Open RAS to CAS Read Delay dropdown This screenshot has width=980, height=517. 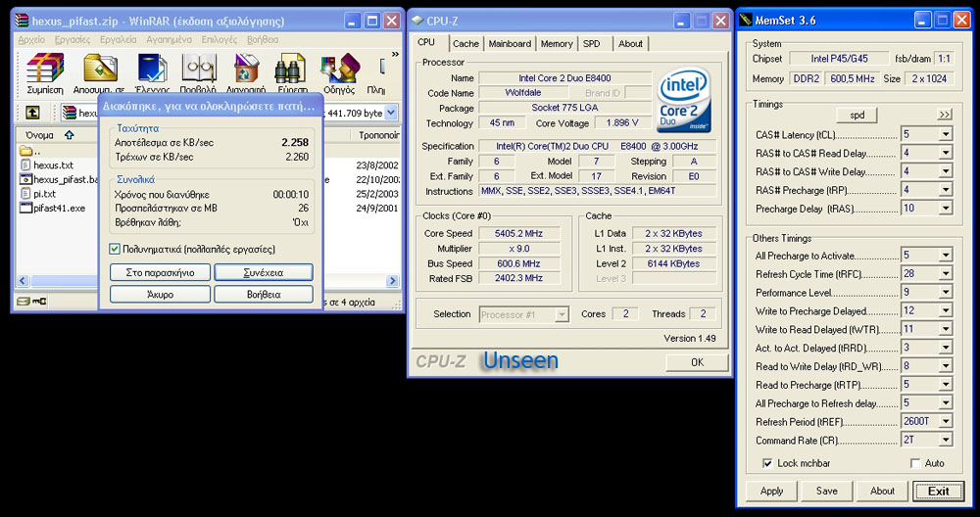946,153
